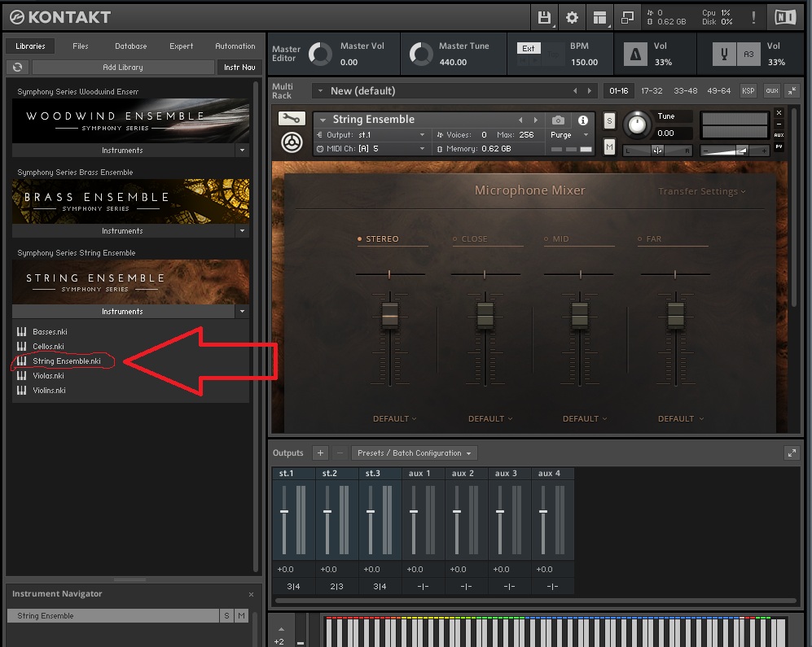812x647 pixels.
Task: Open the workspace layout panel icon
Action: coord(599,18)
